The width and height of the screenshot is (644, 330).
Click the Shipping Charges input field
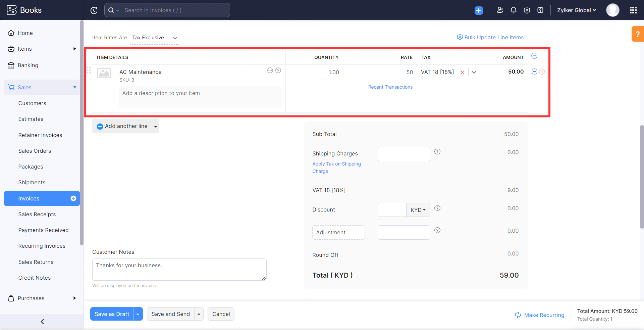tap(404, 154)
